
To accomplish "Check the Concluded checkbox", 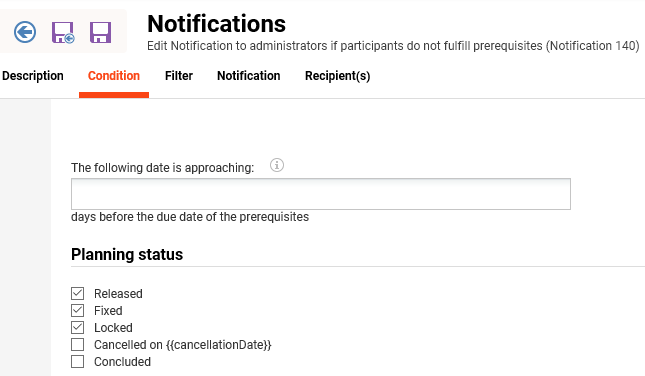I will [x=77, y=362].
